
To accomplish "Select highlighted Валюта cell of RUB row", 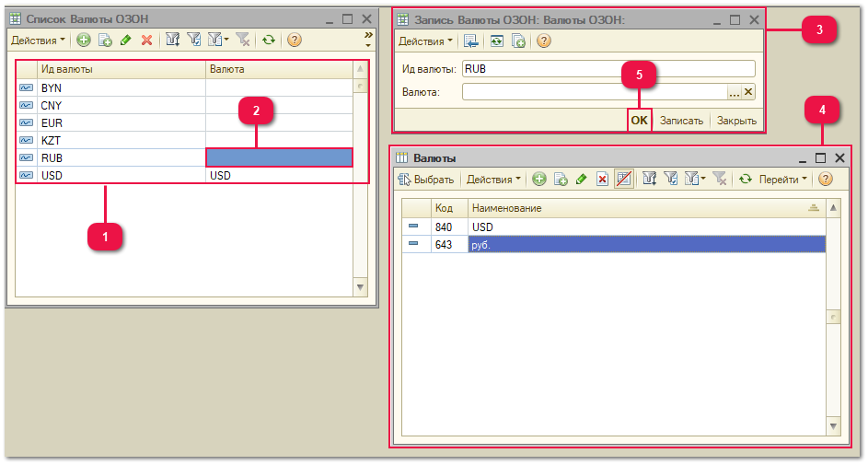I will point(280,157).
